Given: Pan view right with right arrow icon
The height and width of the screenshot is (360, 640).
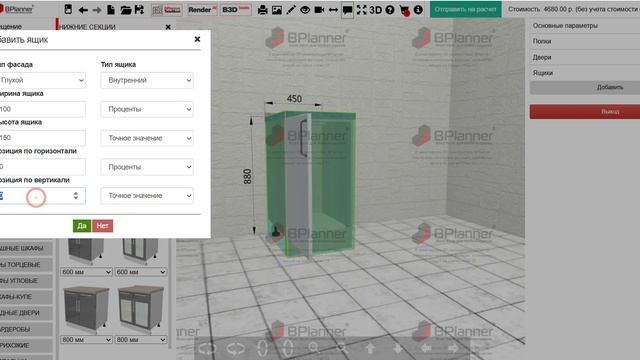Looking at the screenshot, I should 453,348.
